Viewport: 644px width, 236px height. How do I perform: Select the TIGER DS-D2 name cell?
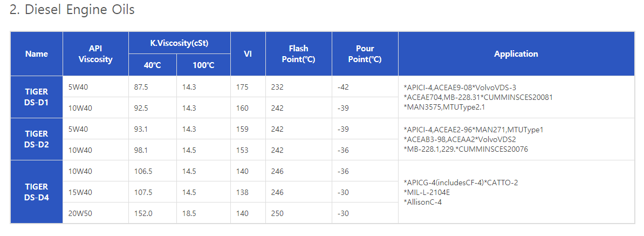[x=37, y=139]
